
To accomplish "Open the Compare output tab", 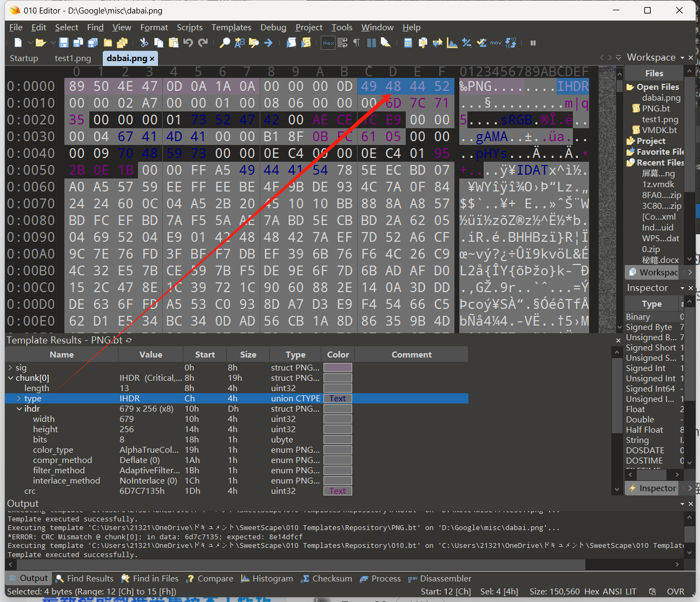I will [x=209, y=579].
